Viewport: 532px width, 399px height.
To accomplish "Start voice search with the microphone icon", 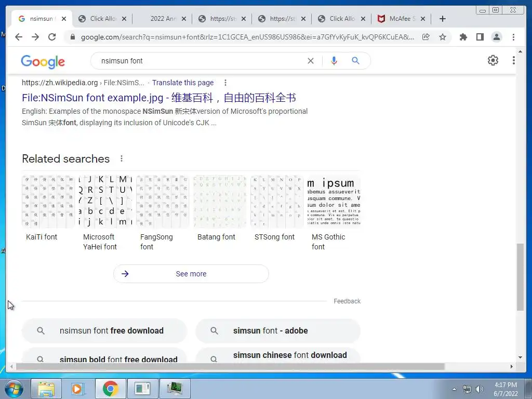I will 334,61.
